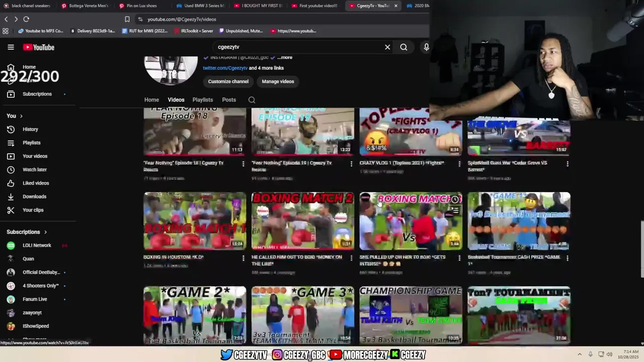
Task: Open options menu for BOXING IN HOUSTON video
Action: click(243, 258)
